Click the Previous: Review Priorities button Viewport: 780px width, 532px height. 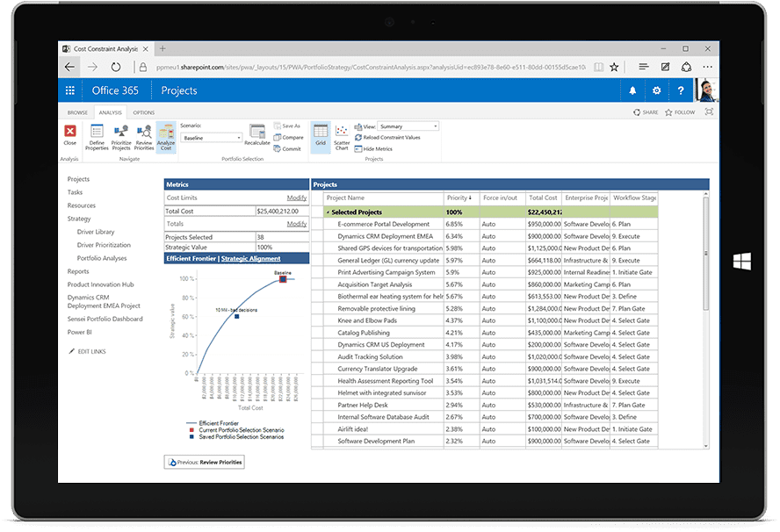[204, 462]
